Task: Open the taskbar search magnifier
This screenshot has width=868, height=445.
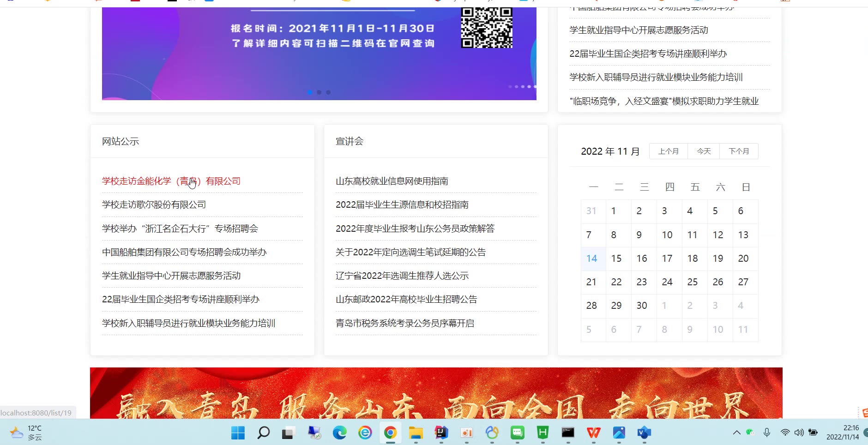Action: tap(263, 433)
